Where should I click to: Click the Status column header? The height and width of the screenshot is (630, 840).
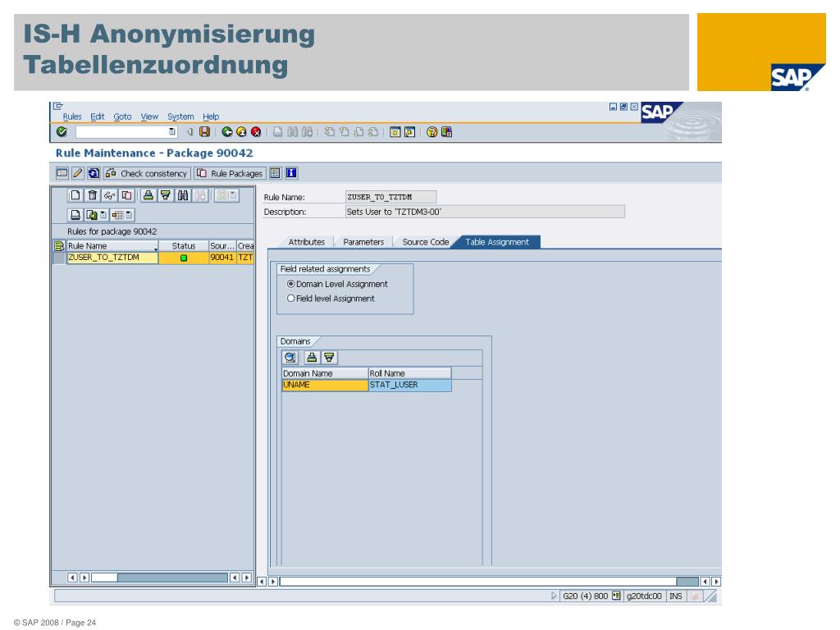click(x=183, y=246)
